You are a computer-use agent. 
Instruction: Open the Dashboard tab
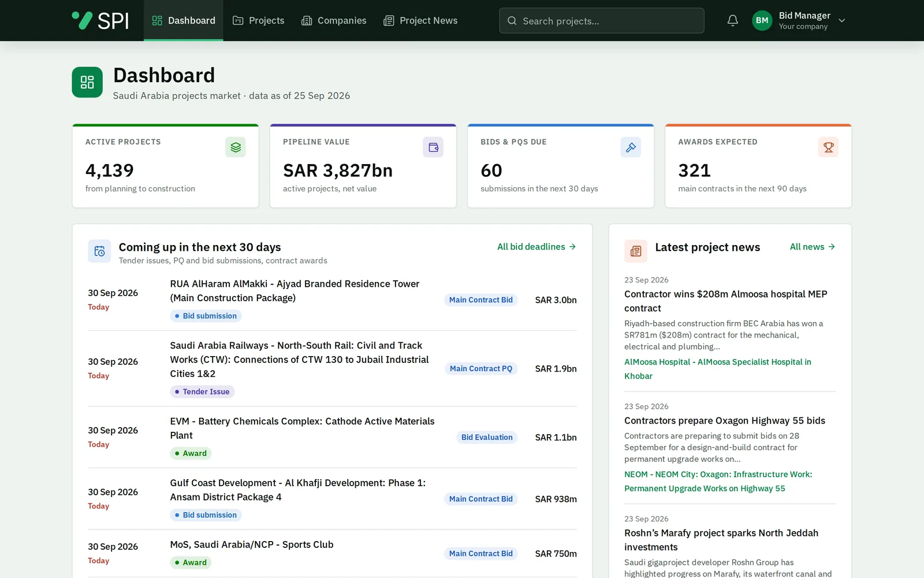click(x=184, y=21)
